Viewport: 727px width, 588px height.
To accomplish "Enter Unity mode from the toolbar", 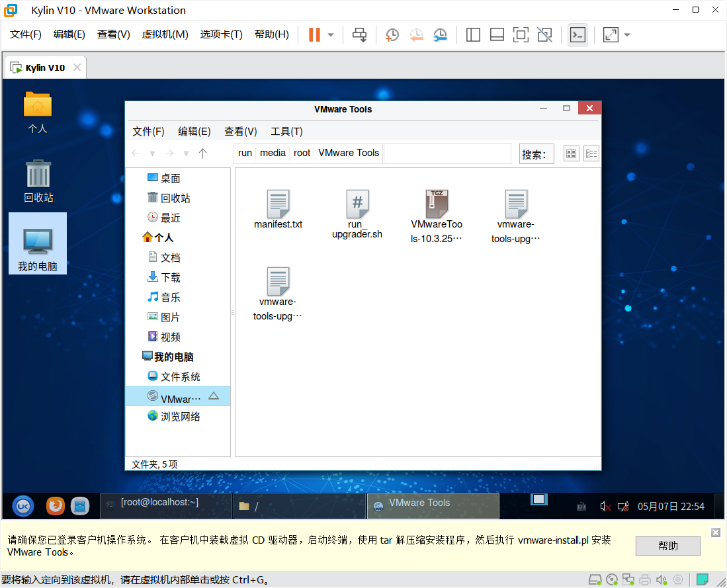I will coord(544,35).
